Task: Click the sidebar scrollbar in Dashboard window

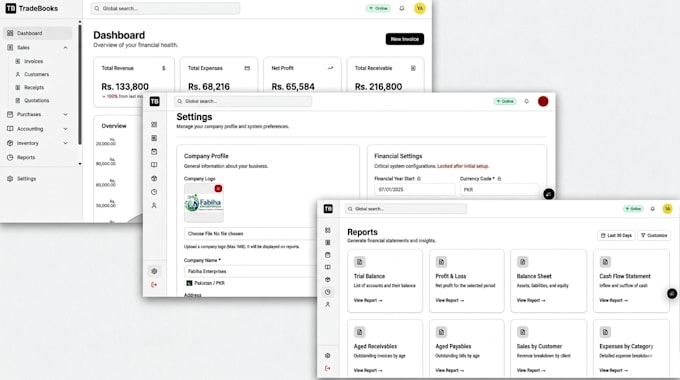Action: click(x=80, y=85)
